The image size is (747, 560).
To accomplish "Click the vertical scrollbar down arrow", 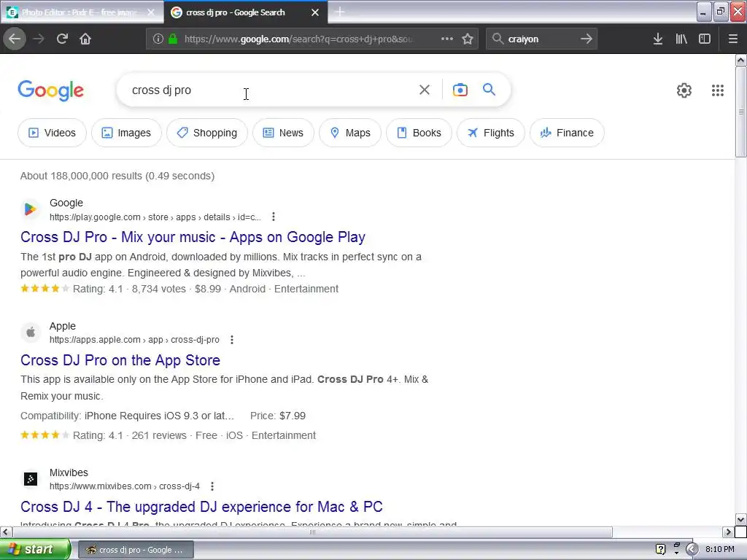I will (741, 519).
